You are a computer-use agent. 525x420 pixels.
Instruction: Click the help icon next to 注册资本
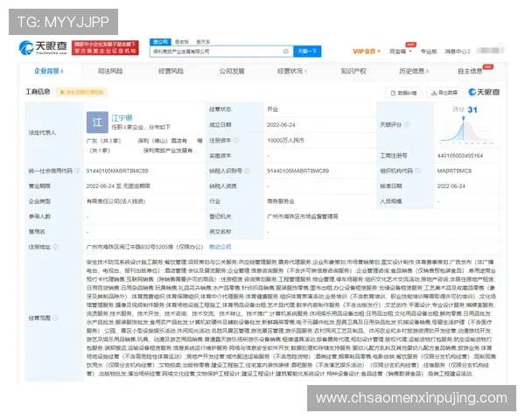[235, 140]
